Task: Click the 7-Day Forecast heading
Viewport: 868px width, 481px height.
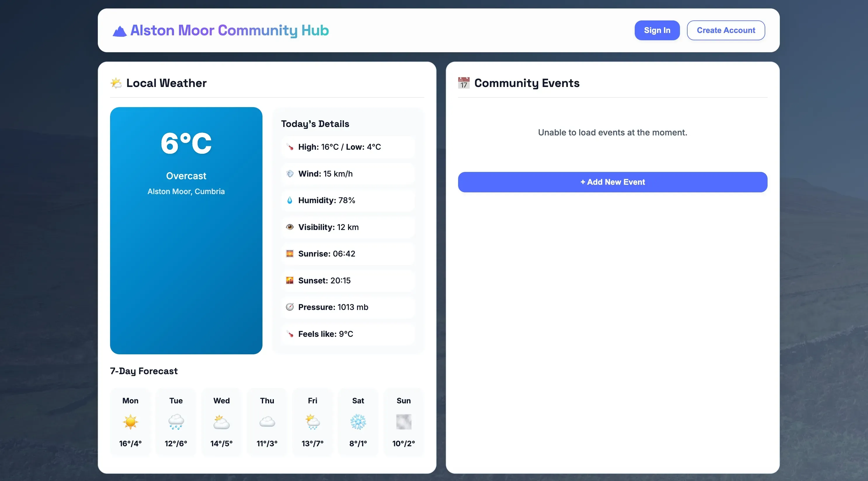Action: 144,371
